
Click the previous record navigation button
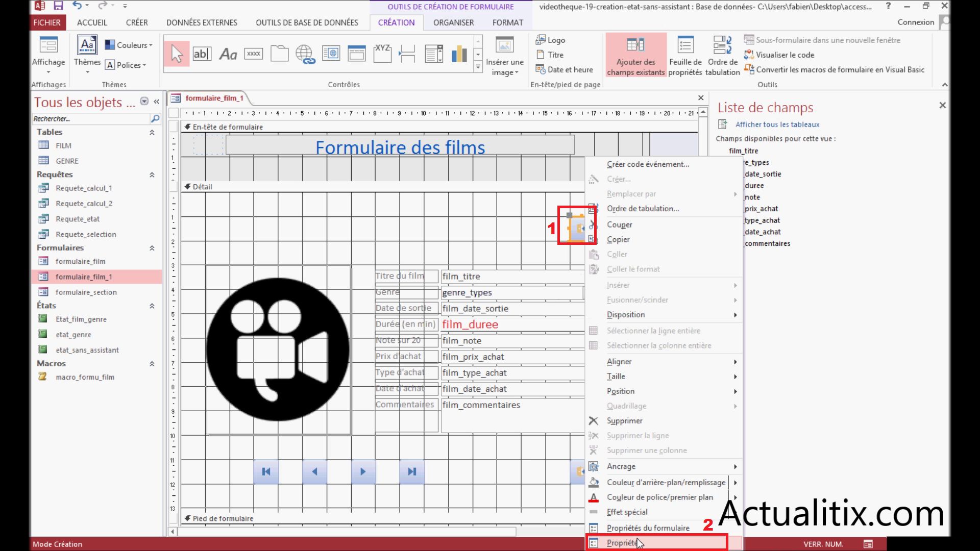[314, 472]
